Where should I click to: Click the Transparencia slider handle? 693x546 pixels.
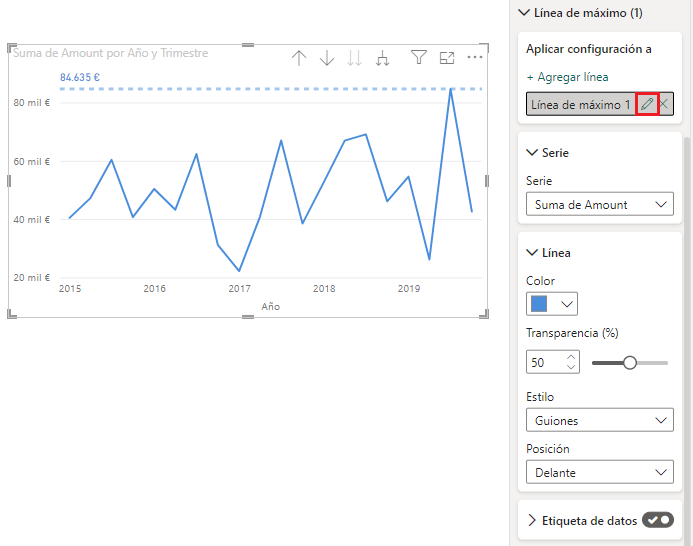click(x=630, y=363)
